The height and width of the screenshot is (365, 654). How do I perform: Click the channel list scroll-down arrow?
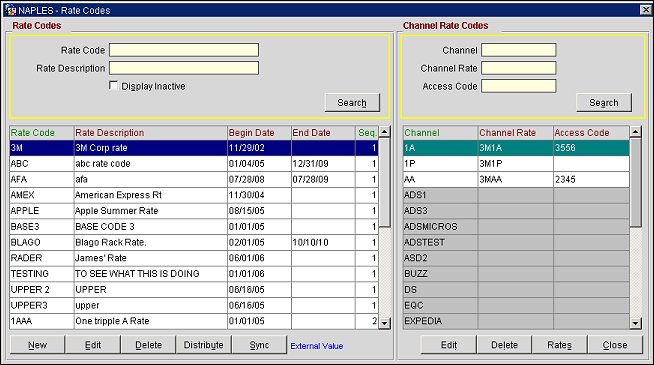click(x=635, y=322)
